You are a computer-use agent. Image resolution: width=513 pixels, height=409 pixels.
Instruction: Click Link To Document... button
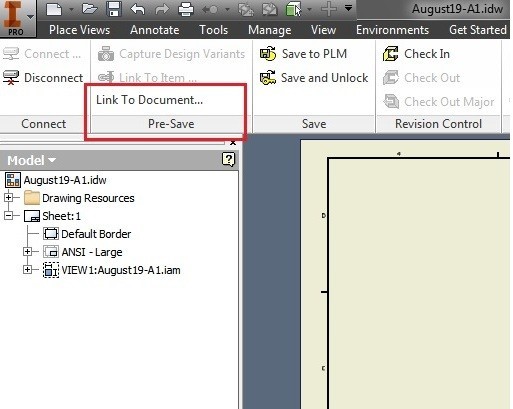click(149, 100)
